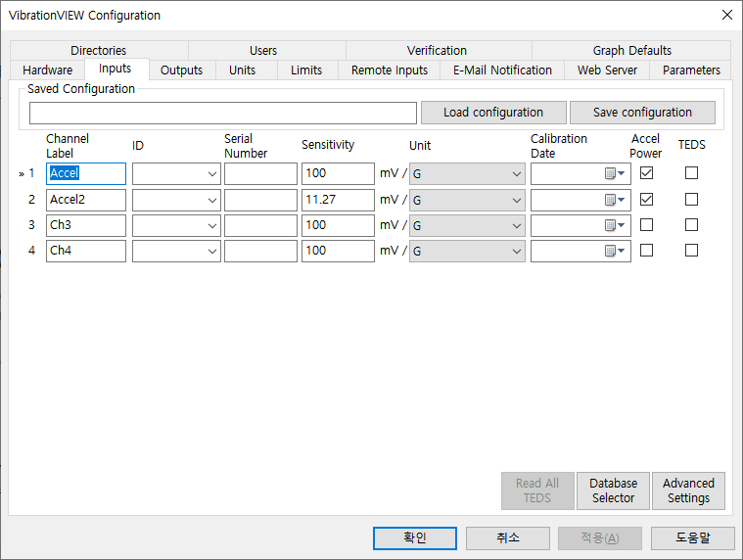Enable TEDS for channel 1

[x=691, y=173]
